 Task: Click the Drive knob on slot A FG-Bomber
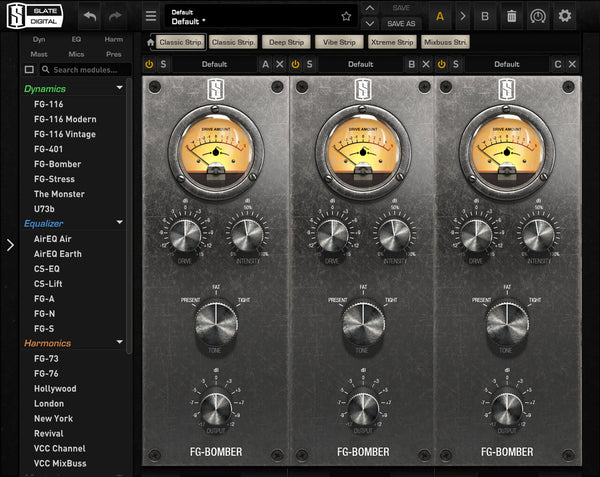pyautogui.click(x=185, y=235)
